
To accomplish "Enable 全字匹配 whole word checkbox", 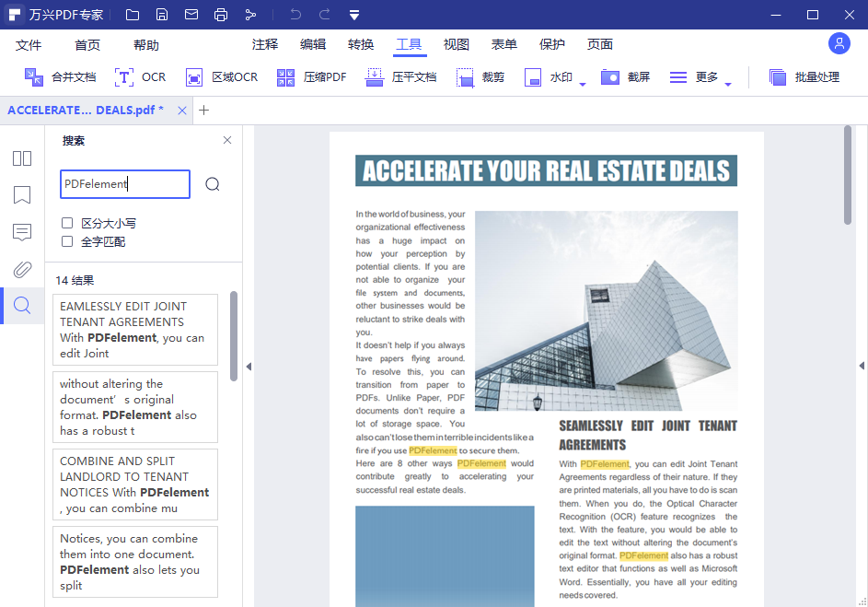I will click(67, 241).
